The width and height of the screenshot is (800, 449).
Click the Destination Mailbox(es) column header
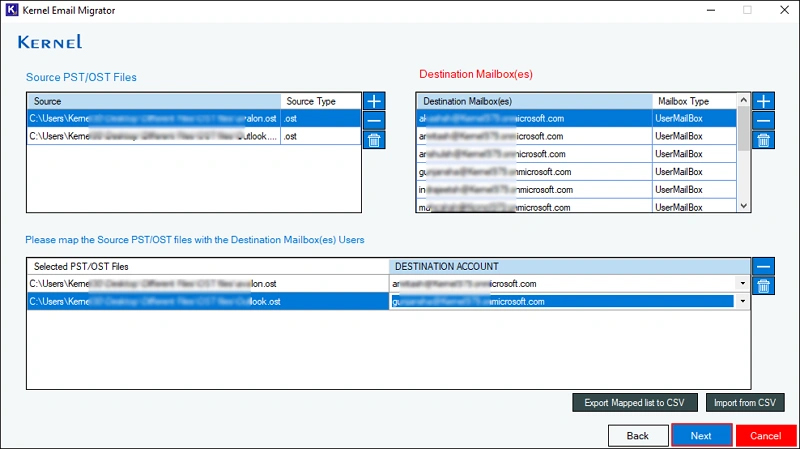click(534, 101)
